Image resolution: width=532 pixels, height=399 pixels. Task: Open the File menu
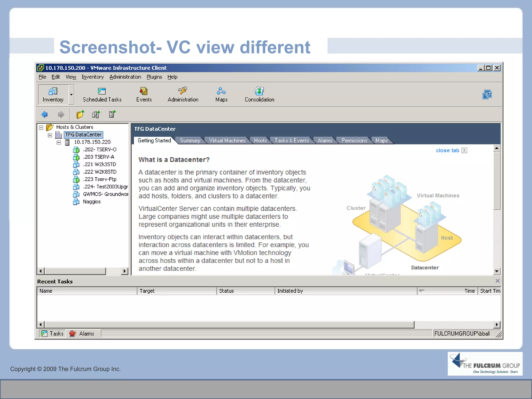pyautogui.click(x=42, y=77)
